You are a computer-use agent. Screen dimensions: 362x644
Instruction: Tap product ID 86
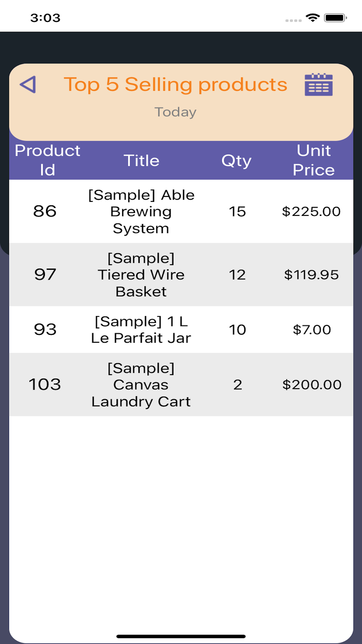pos(45,211)
